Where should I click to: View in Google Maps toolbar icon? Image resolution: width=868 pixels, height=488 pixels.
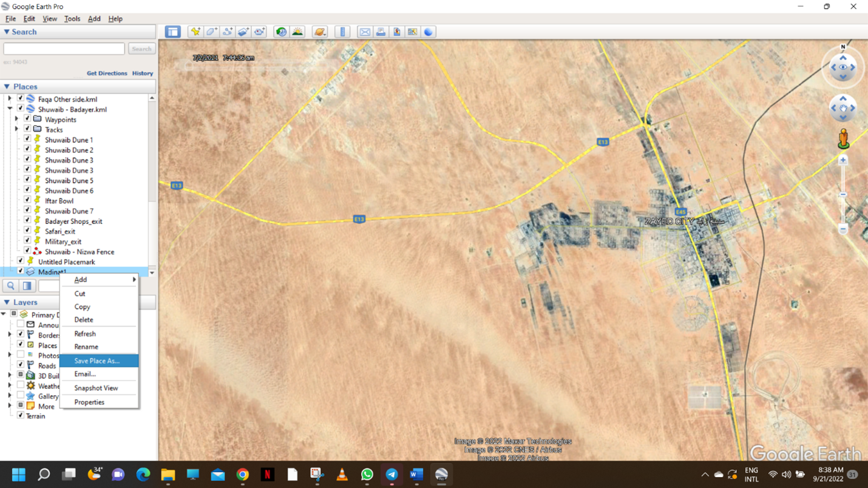[x=413, y=32]
